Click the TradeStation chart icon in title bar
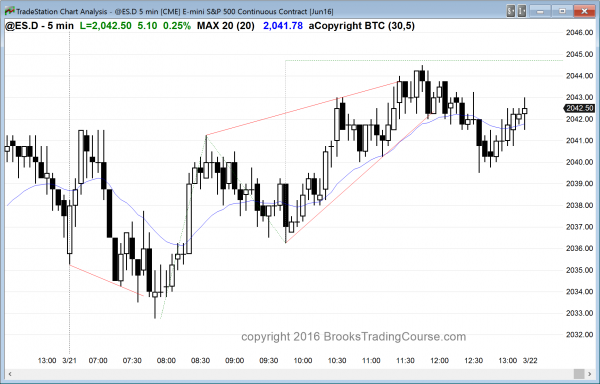600x384 pixels. [9, 11]
